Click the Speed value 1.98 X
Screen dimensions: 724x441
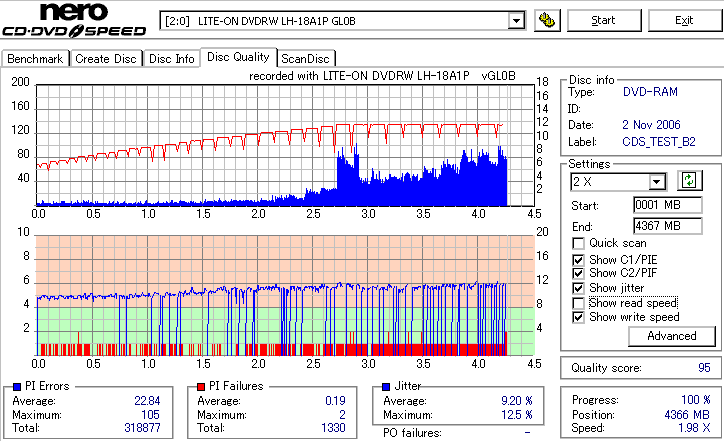coord(694,428)
